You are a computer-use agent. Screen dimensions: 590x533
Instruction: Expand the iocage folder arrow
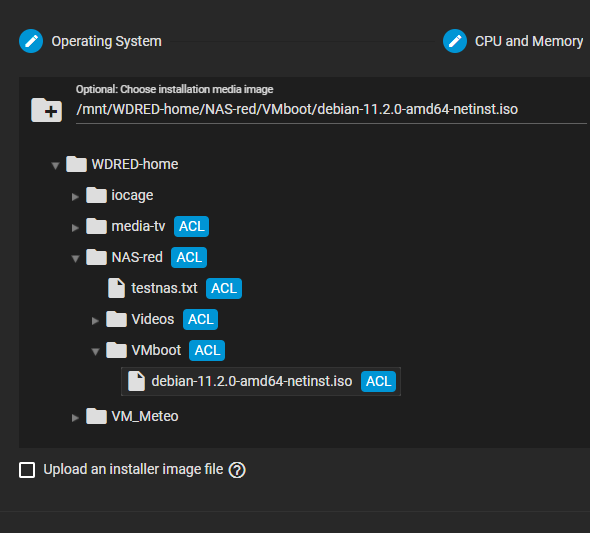[75, 197]
